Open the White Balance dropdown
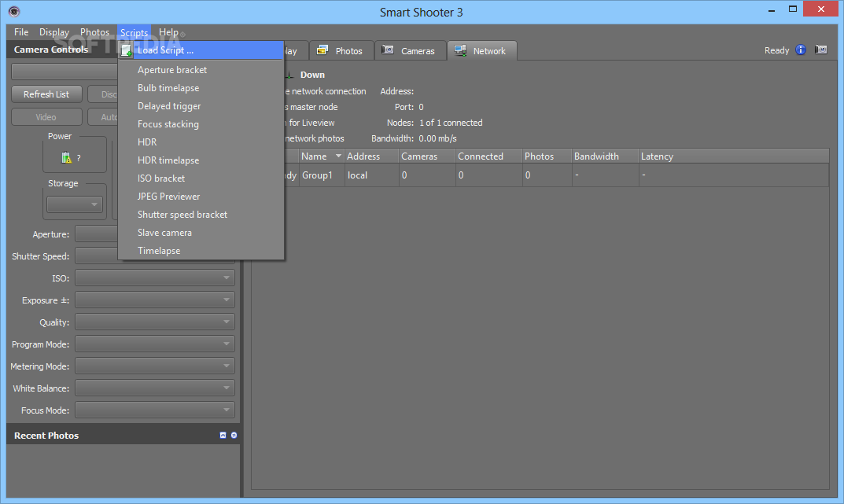844x504 pixels. pyautogui.click(x=154, y=388)
